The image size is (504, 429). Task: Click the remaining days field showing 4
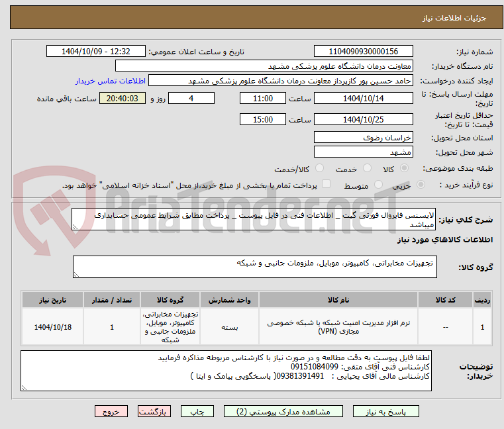[x=191, y=99]
